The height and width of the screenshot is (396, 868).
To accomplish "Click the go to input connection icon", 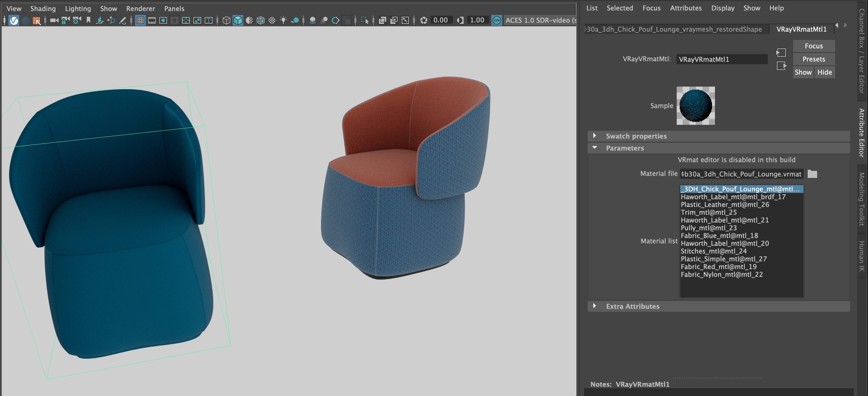I will [781, 53].
